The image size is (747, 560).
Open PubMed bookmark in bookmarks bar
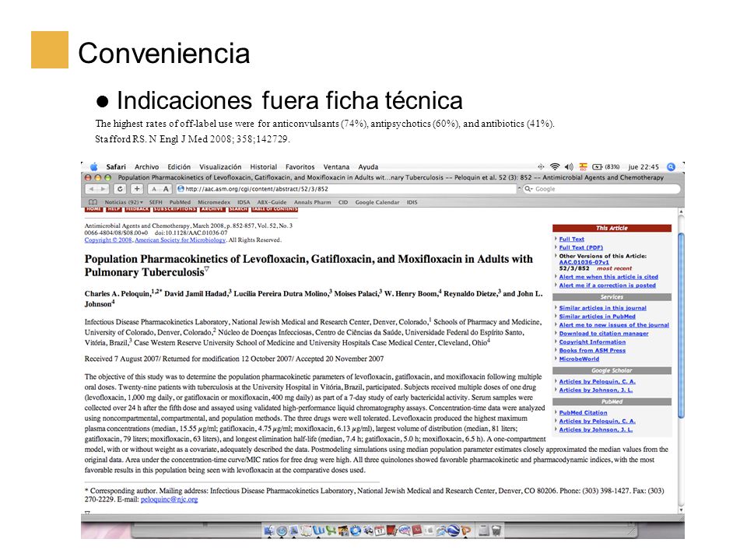180,202
